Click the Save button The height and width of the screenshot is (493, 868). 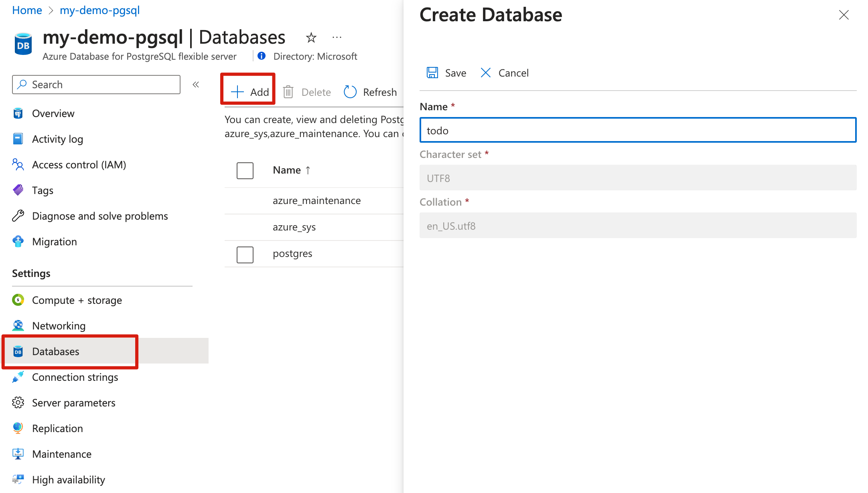(x=448, y=73)
